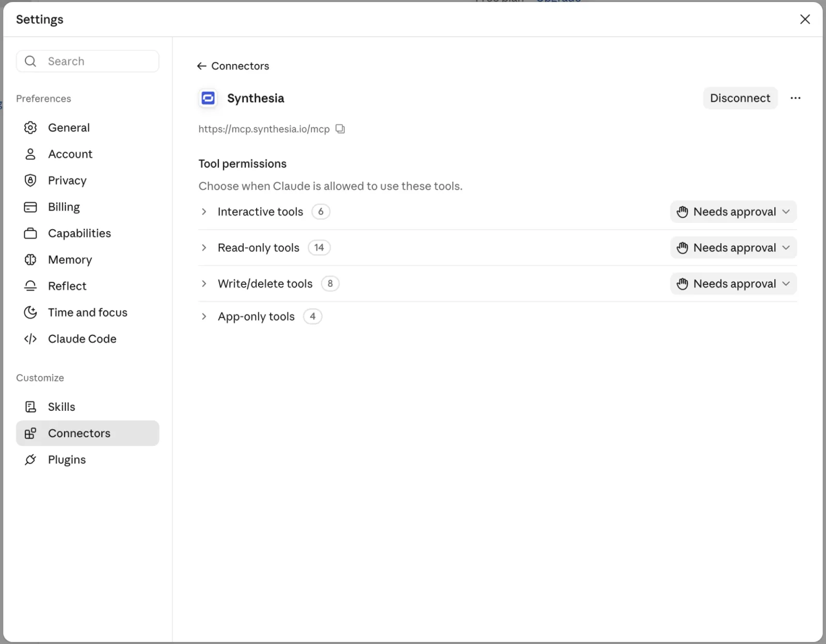The height and width of the screenshot is (644, 826).
Task: Click the Memory brain icon
Action: [x=30, y=260]
